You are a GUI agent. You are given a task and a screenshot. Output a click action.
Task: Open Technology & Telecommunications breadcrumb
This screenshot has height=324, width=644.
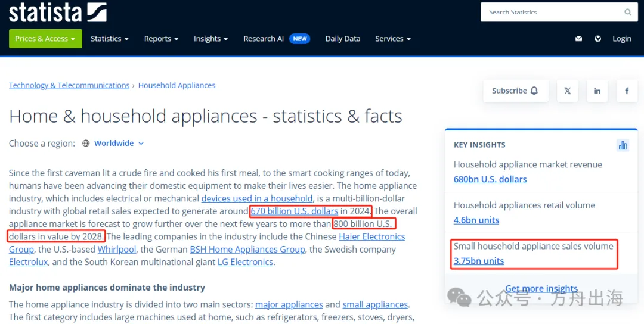point(69,85)
